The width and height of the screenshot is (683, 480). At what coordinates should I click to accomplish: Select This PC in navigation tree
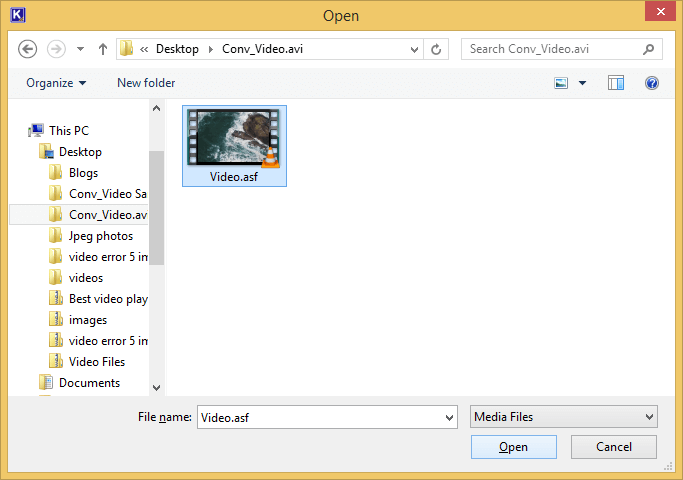(x=68, y=131)
